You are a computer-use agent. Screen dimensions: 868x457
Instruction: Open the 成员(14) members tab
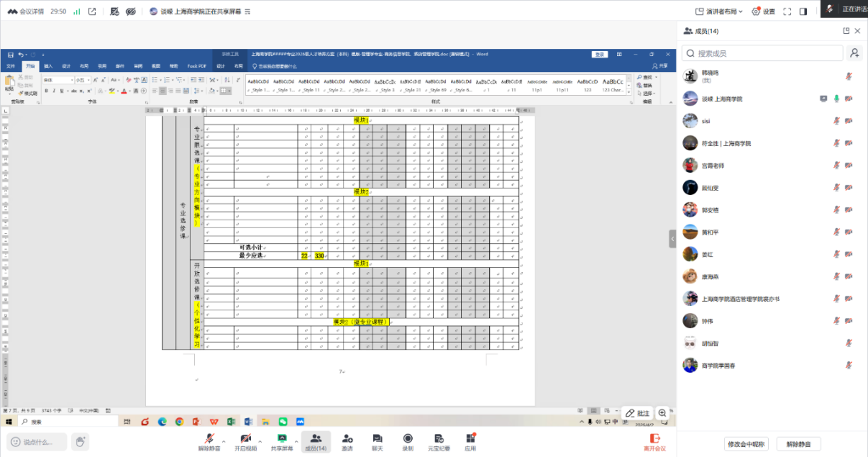316,442
